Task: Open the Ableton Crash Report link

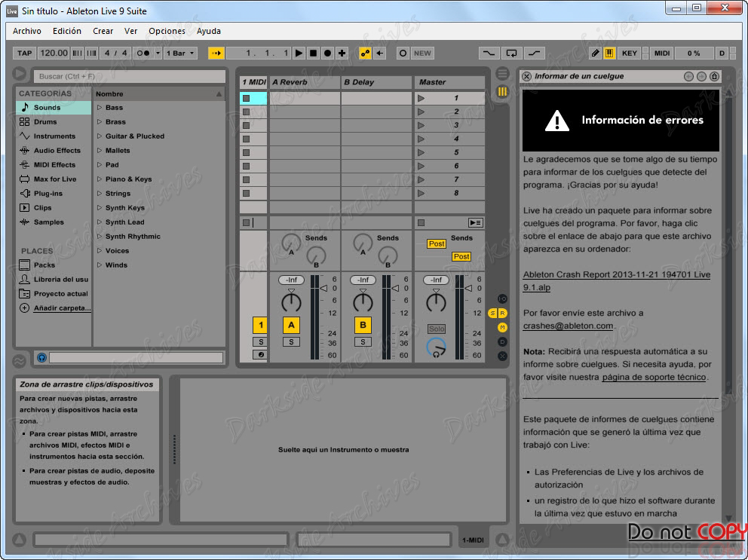Action: coord(616,281)
